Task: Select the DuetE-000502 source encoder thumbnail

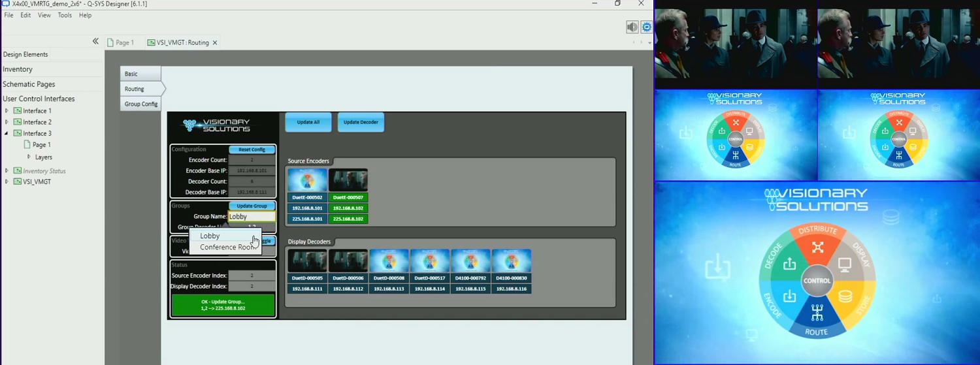Action: [x=307, y=180]
